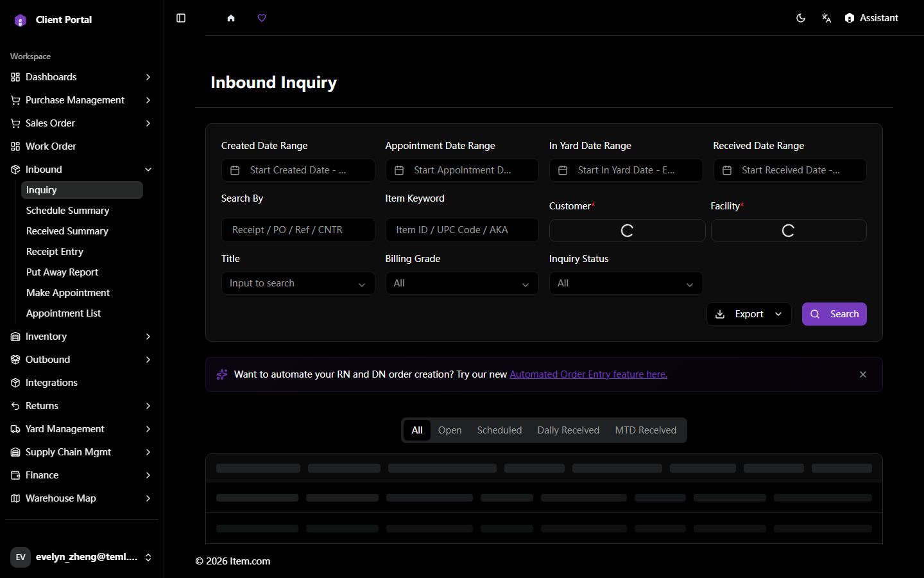Click the sparkle icon in banner
The image size is (924, 578).
[x=222, y=374]
